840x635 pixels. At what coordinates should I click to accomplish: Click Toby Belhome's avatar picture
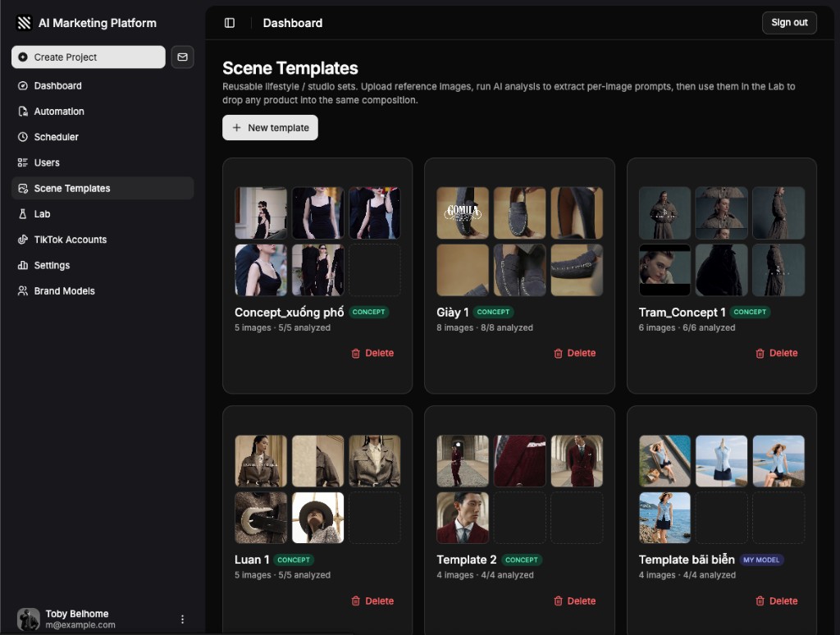(29, 619)
